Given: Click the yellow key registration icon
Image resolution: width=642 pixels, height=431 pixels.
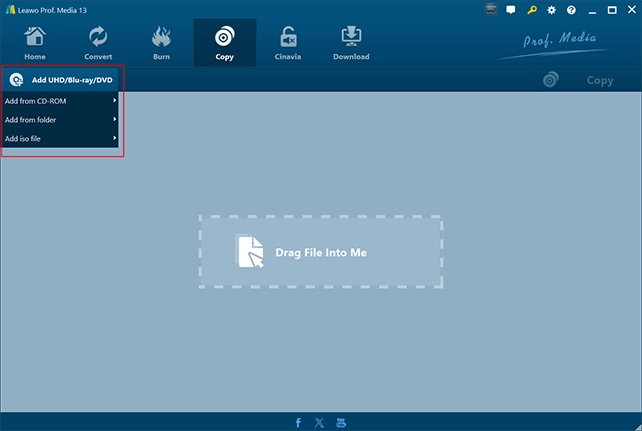Looking at the screenshot, I should coord(532,10).
